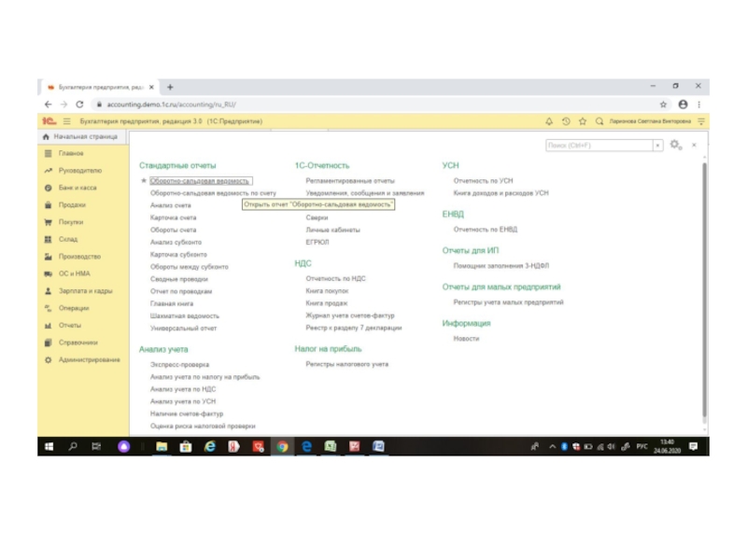Toggle favorite star beside Оборотно-сальдовая ведомость

[x=144, y=181]
